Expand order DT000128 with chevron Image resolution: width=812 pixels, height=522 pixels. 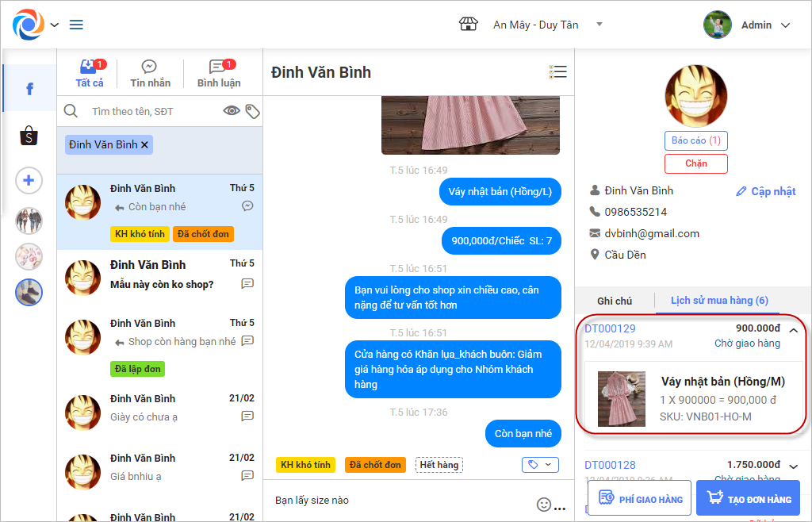click(x=793, y=466)
